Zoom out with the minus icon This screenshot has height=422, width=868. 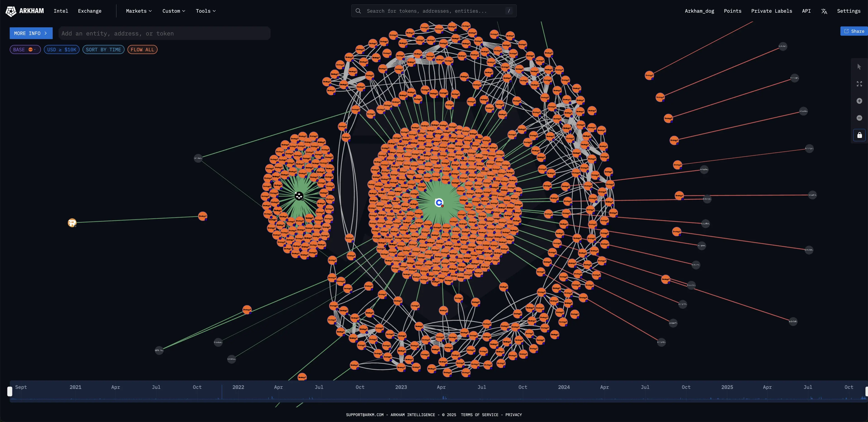[x=859, y=118]
